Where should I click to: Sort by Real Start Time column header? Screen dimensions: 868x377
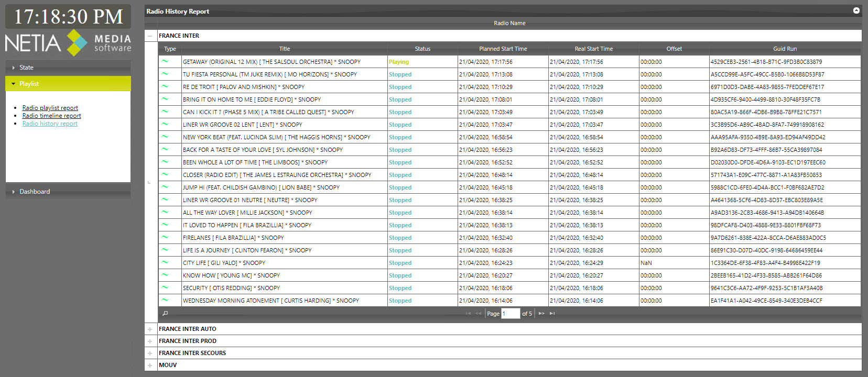pos(594,49)
